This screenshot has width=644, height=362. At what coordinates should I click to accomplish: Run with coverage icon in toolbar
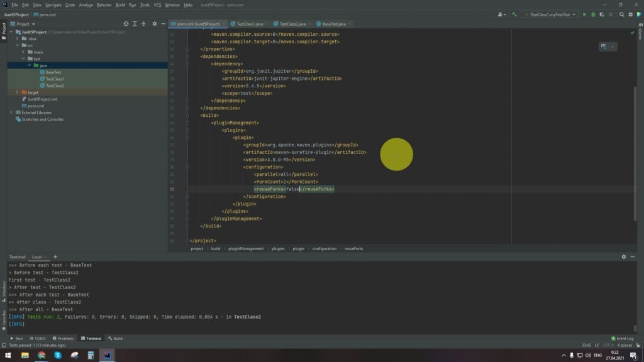point(602,14)
